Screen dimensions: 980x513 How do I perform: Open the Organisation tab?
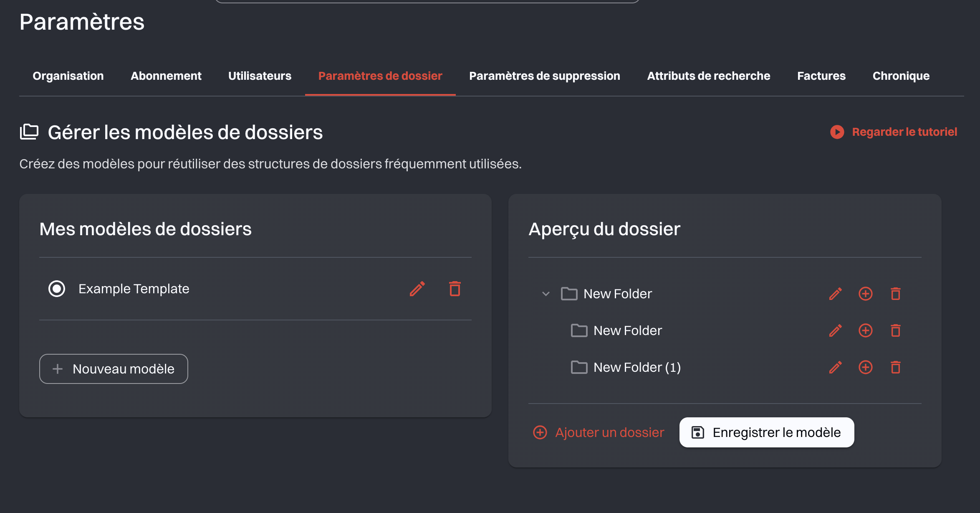68,76
